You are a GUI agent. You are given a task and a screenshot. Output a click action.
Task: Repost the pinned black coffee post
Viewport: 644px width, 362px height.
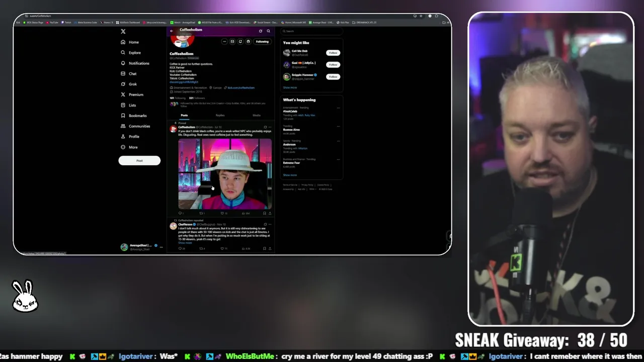202,213
